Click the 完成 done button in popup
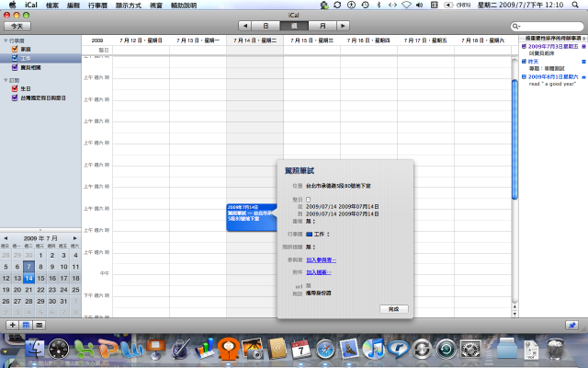588x368 pixels. 394,309
